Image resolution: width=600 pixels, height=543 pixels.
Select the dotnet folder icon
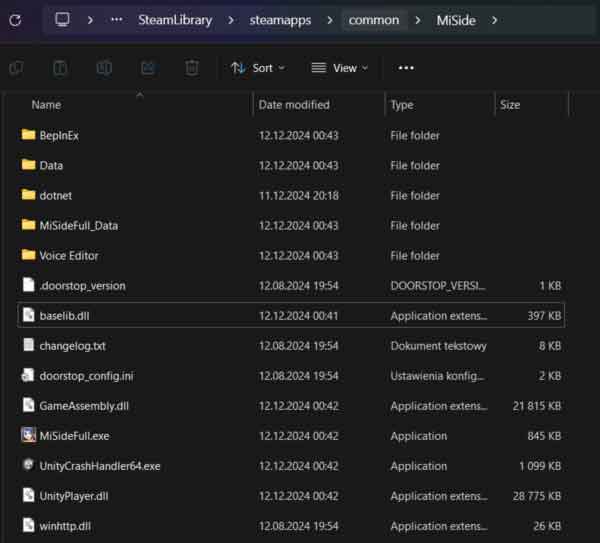pyautogui.click(x=28, y=195)
